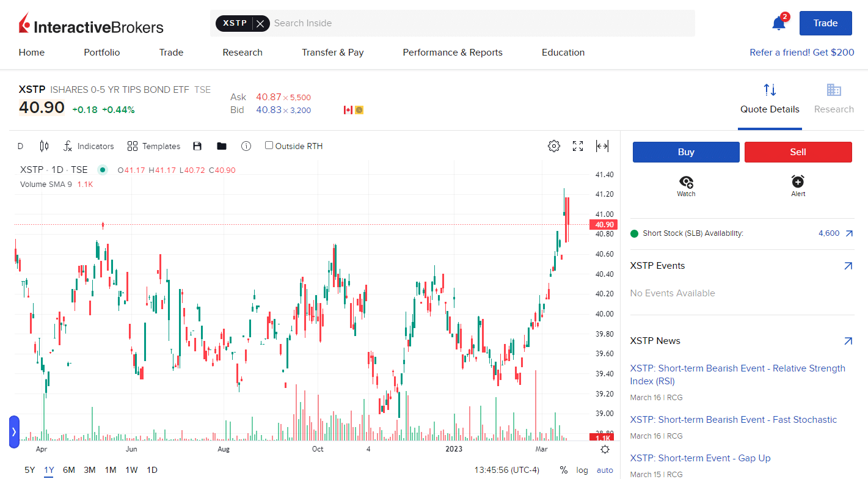This screenshot has height=479, width=868.
Task: Toggle fullscreen chart mode
Action: 578,146
